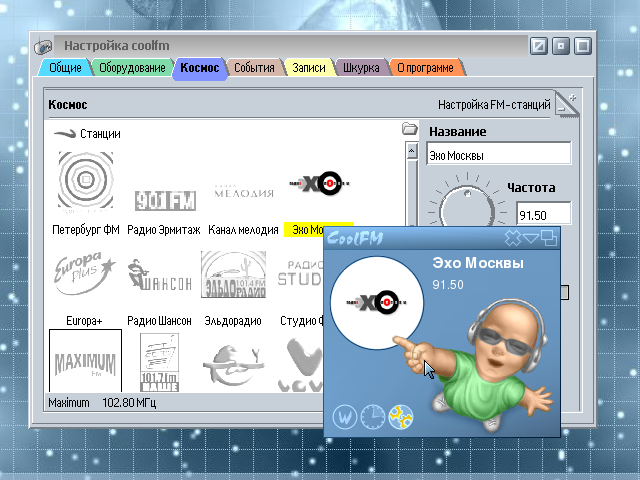Click the station list scroll up arrow
The height and width of the screenshot is (480, 640).
[x=411, y=151]
